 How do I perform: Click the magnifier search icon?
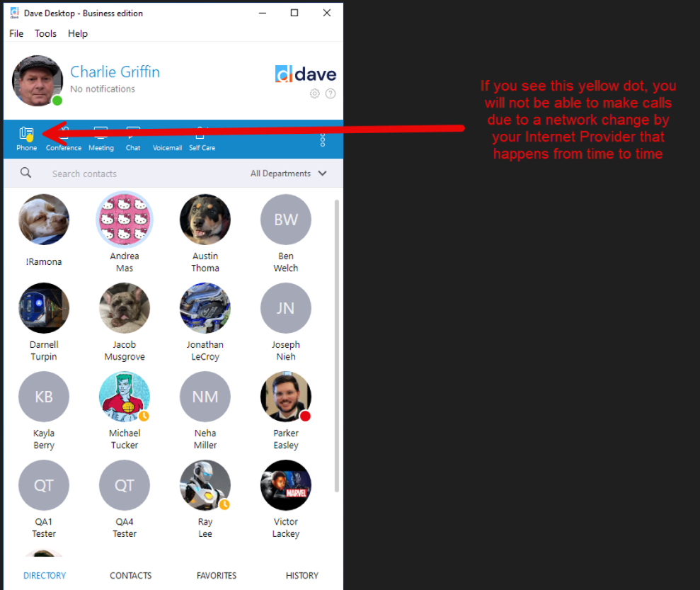tap(26, 173)
